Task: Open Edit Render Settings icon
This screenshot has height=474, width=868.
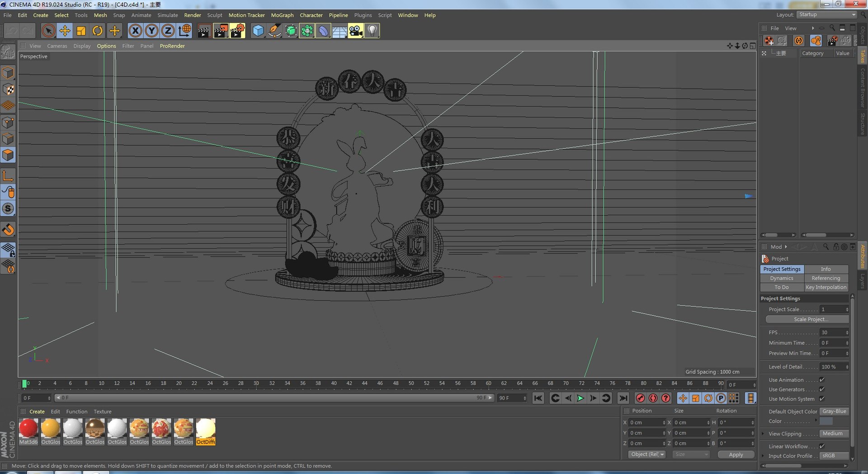Action: click(x=237, y=31)
